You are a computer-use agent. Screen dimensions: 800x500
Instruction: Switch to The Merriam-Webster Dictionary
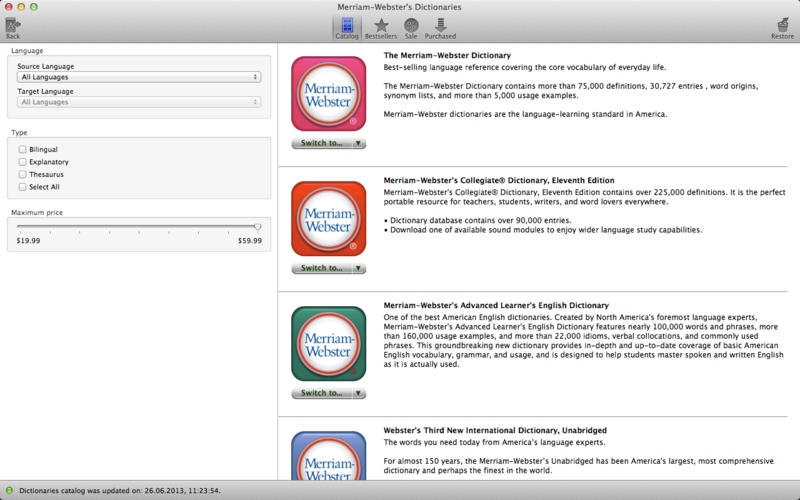point(321,143)
